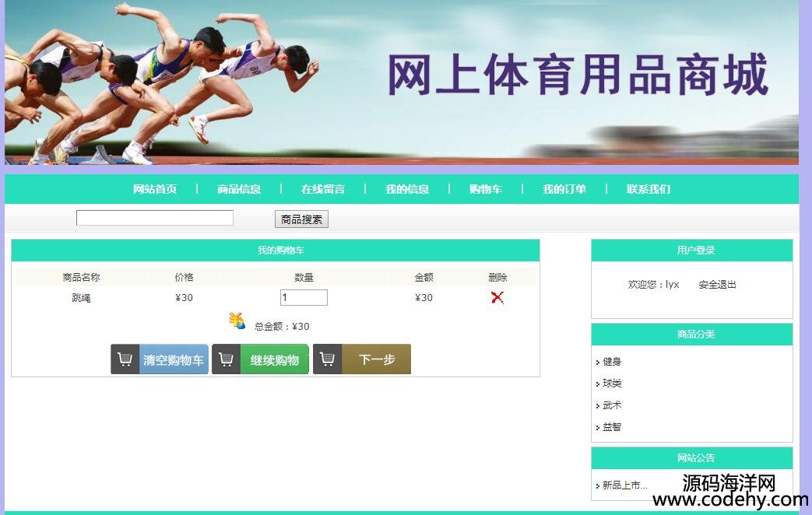Open the 益智 category
This screenshot has width=812, height=515.
(x=612, y=426)
